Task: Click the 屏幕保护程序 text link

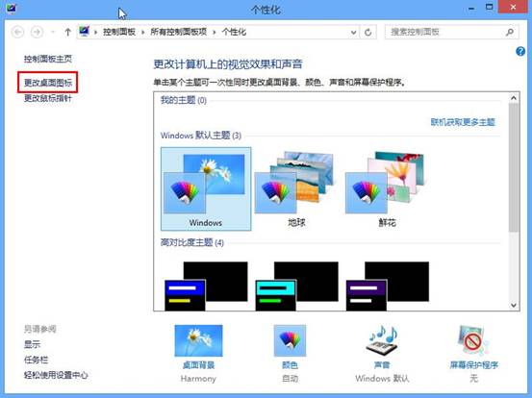Action: (x=473, y=365)
